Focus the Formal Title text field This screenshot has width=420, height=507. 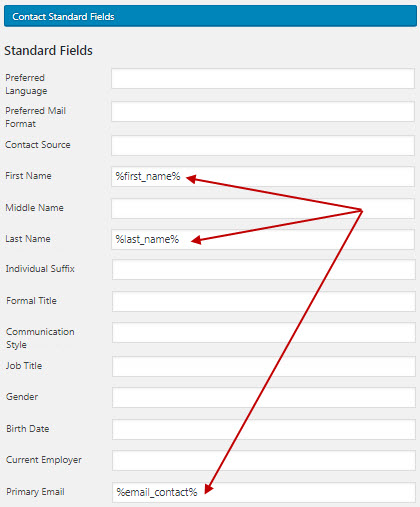pos(263,302)
